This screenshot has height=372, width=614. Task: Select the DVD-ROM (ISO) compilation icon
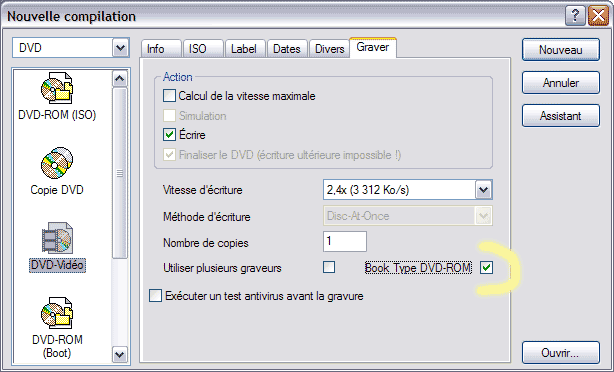[57, 97]
